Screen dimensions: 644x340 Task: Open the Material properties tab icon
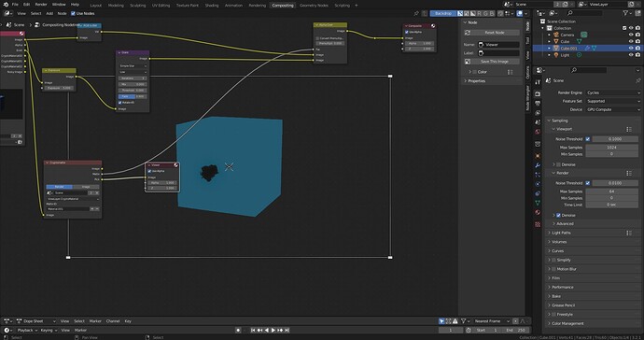(538, 213)
